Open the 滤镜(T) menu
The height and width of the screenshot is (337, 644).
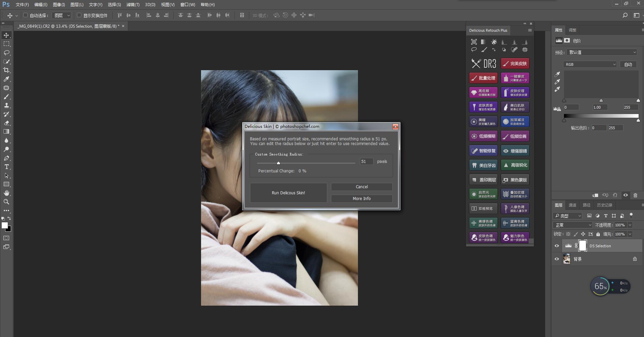click(133, 5)
